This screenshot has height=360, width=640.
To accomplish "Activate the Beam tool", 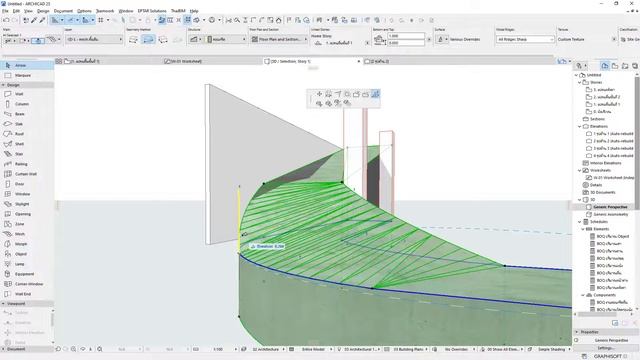I will click(27, 114).
